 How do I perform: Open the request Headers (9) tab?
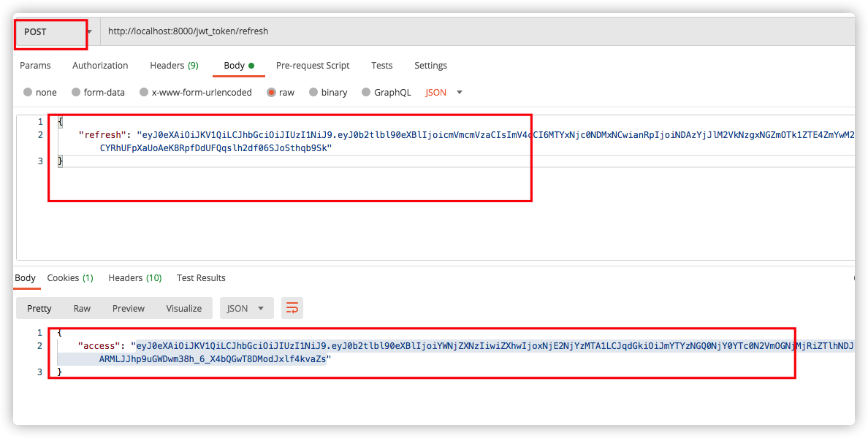[x=174, y=66]
